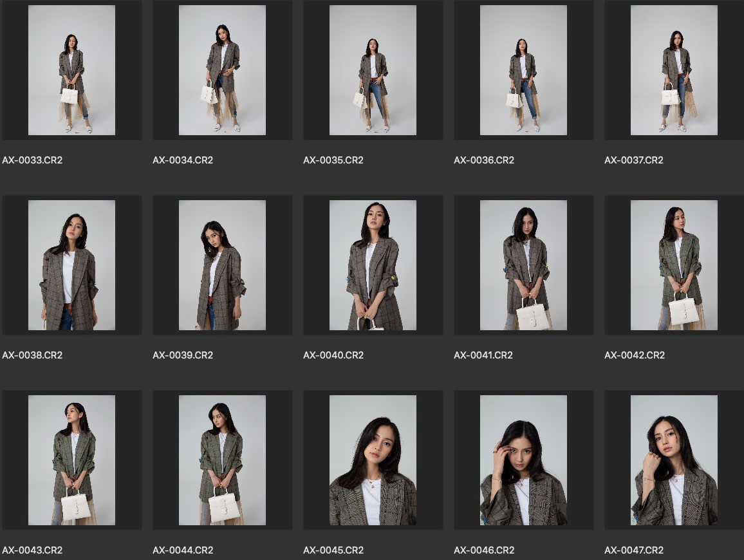The height and width of the screenshot is (560, 744).
Task: Select the AX-0046.CR2 portrait thumbnail
Action: tap(523, 460)
